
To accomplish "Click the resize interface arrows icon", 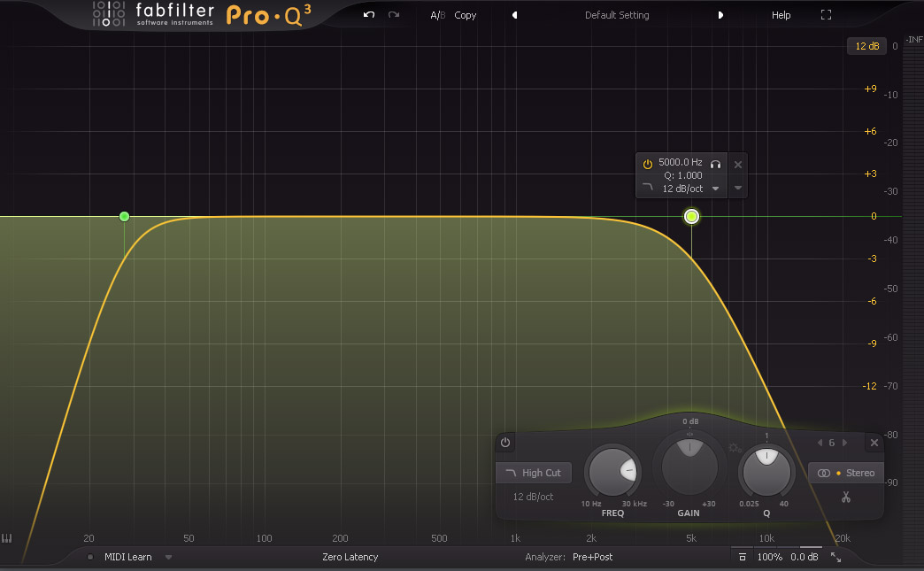I will (835, 557).
